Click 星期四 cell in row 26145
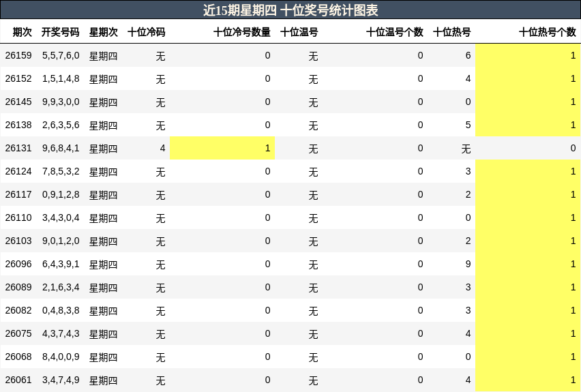Image resolution: width=581 pixels, height=392 pixels. click(104, 103)
